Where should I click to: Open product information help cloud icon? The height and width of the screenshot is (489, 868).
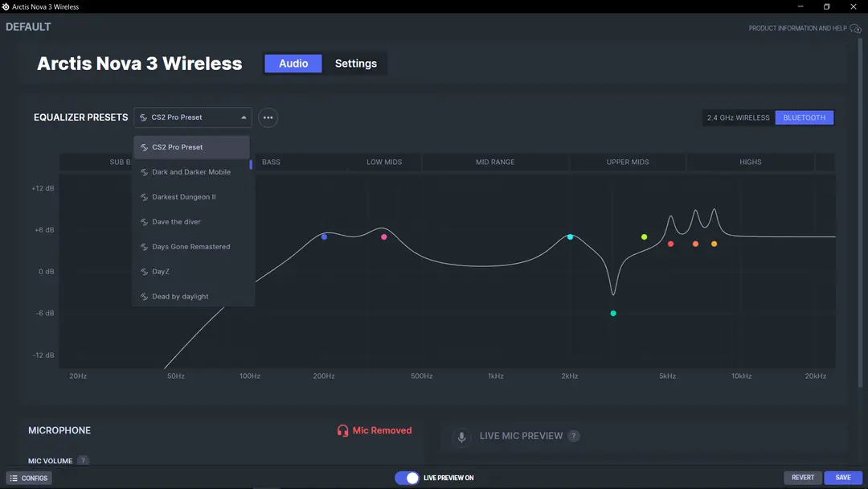click(x=855, y=28)
